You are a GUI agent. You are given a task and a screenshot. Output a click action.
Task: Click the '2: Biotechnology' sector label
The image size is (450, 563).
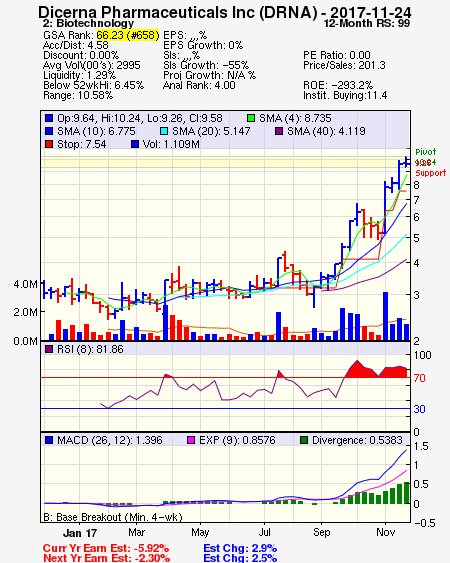pos(88,23)
